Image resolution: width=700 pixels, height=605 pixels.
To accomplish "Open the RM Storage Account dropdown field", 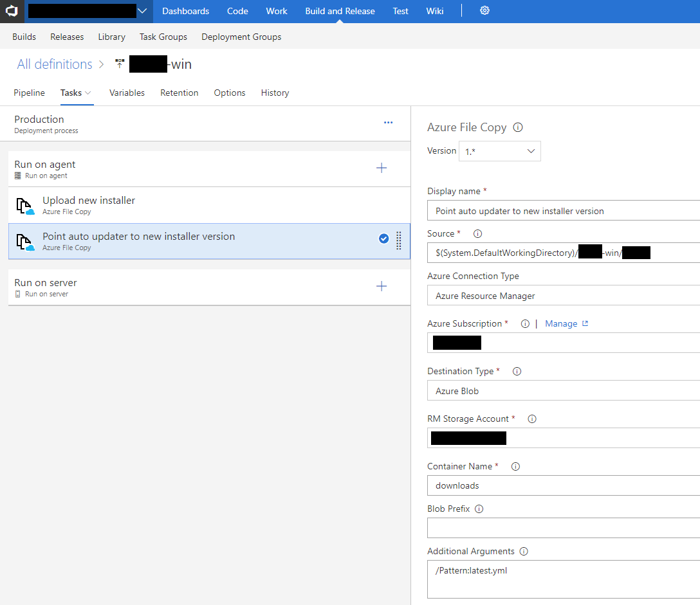I will tap(564, 438).
